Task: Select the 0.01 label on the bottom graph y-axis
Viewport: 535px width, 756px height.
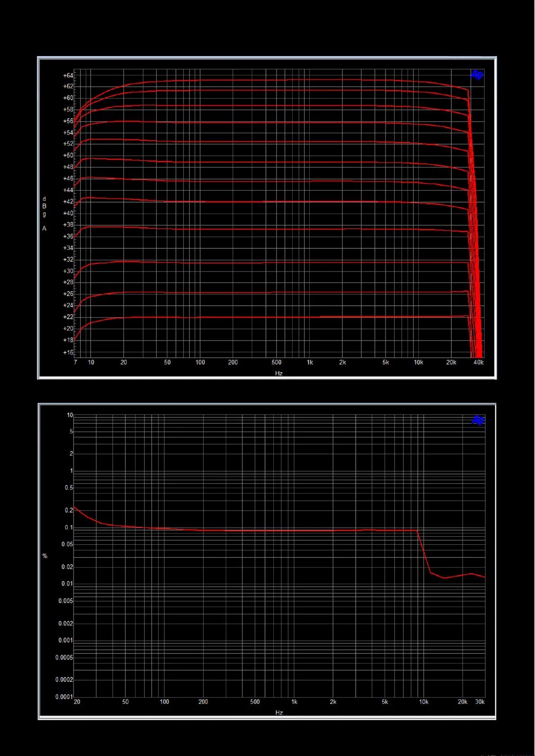Action: [x=67, y=584]
